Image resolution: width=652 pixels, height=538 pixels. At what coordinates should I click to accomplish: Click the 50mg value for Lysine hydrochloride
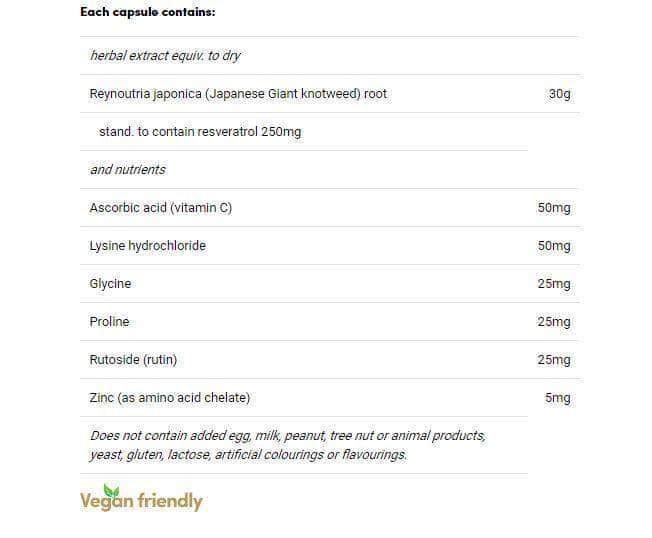pos(553,246)
